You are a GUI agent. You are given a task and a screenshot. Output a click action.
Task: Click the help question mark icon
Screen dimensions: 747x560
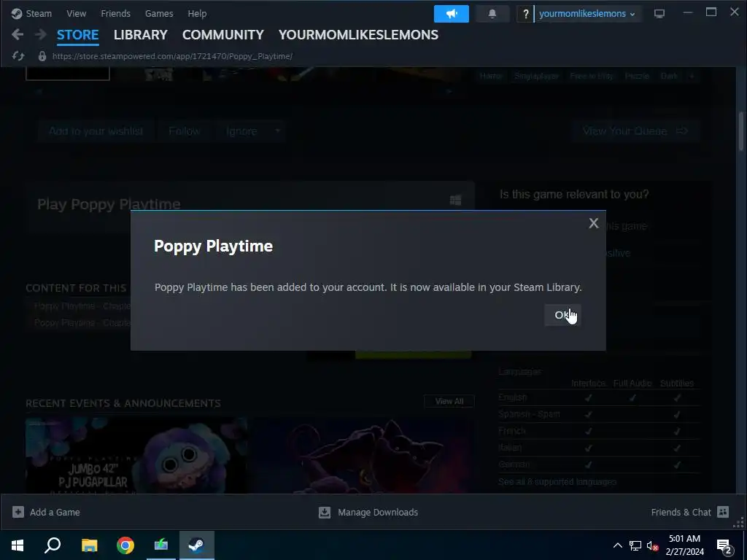(x=525, y=14)
